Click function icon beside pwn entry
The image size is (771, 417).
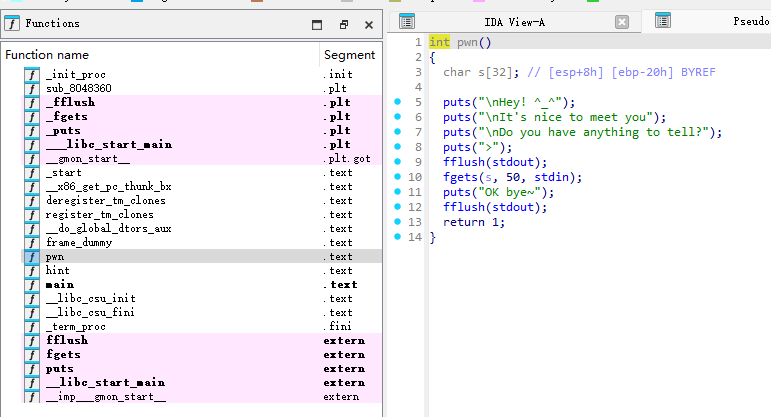click(x=31, y=257)
